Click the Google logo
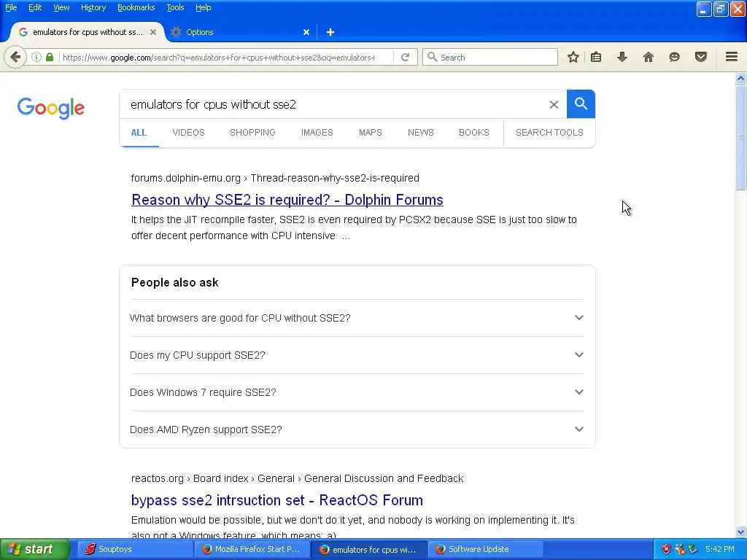The image size is (747, 560). click(x=51, y=108)
